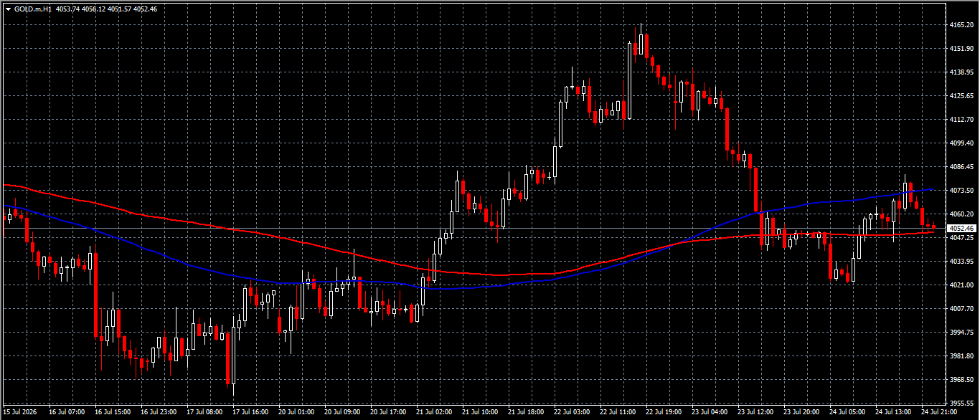This screenshot has height=420, width=980.
Task: Click the 3968.50 price scale label
Action: click(x=961, y=379)
